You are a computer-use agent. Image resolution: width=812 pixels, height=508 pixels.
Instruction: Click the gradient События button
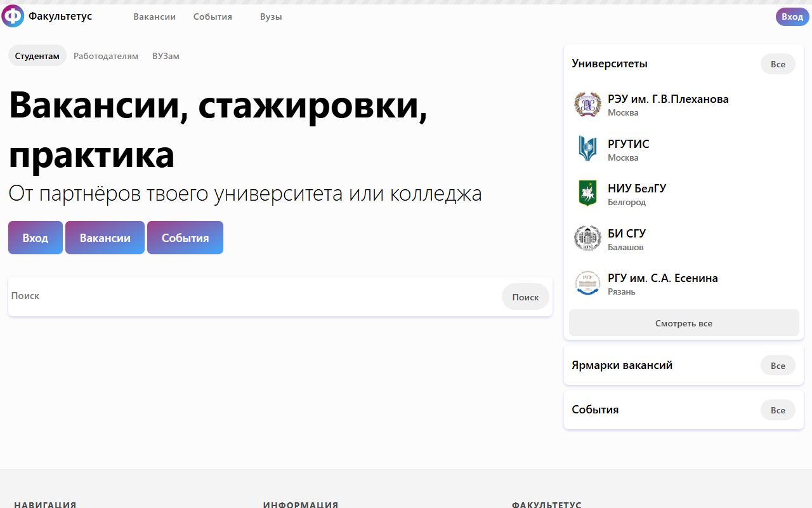185,237
